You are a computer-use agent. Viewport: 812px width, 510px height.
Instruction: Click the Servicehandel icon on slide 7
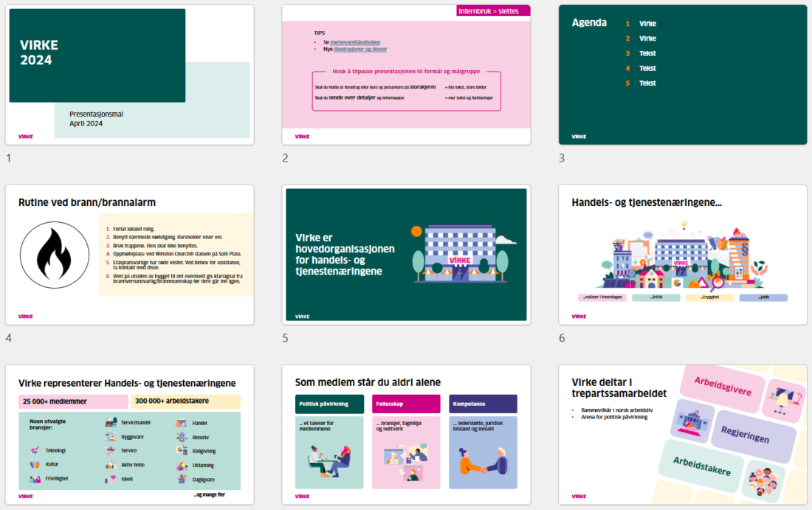tap(111, 422)
